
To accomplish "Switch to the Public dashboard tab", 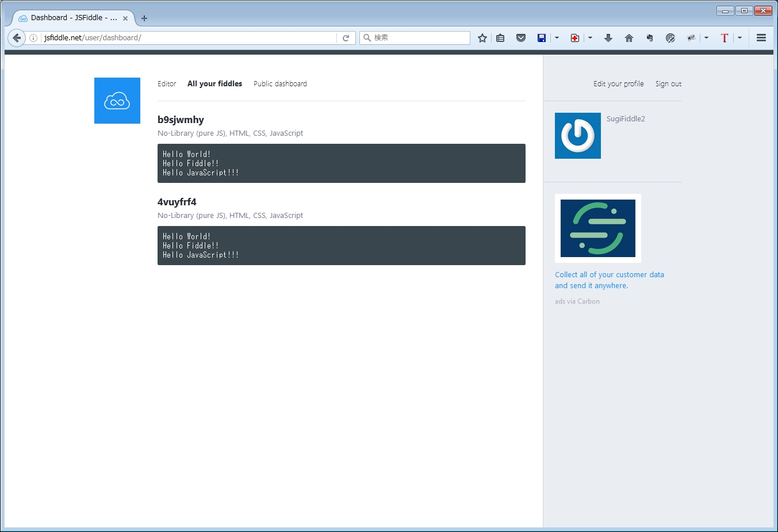I will point(280,84).
